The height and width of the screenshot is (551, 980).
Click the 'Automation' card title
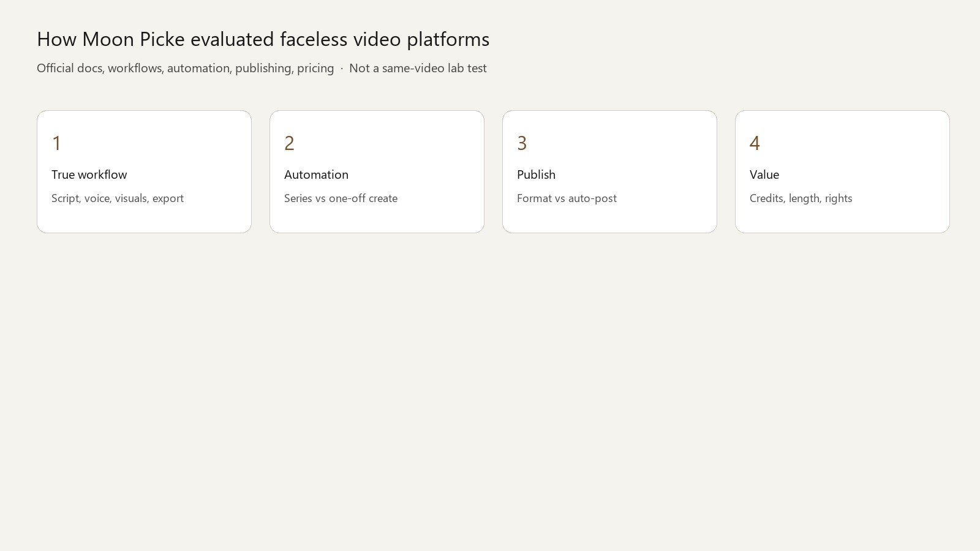(316, 174)
